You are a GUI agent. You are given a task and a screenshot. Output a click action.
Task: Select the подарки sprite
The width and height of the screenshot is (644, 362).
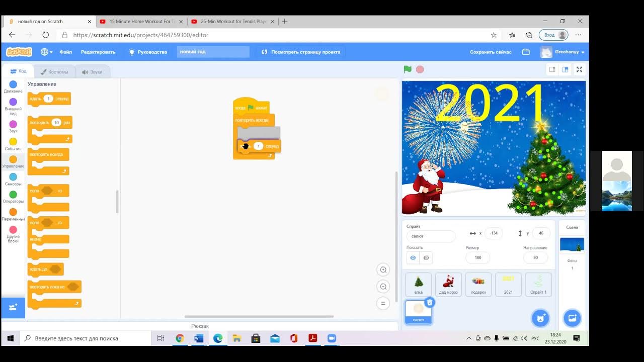[478, 285]
